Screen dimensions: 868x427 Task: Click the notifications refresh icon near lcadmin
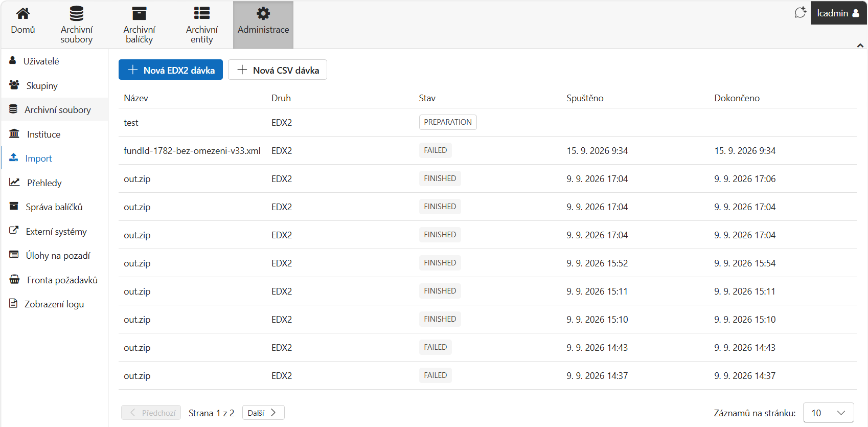tap(801, 13)
